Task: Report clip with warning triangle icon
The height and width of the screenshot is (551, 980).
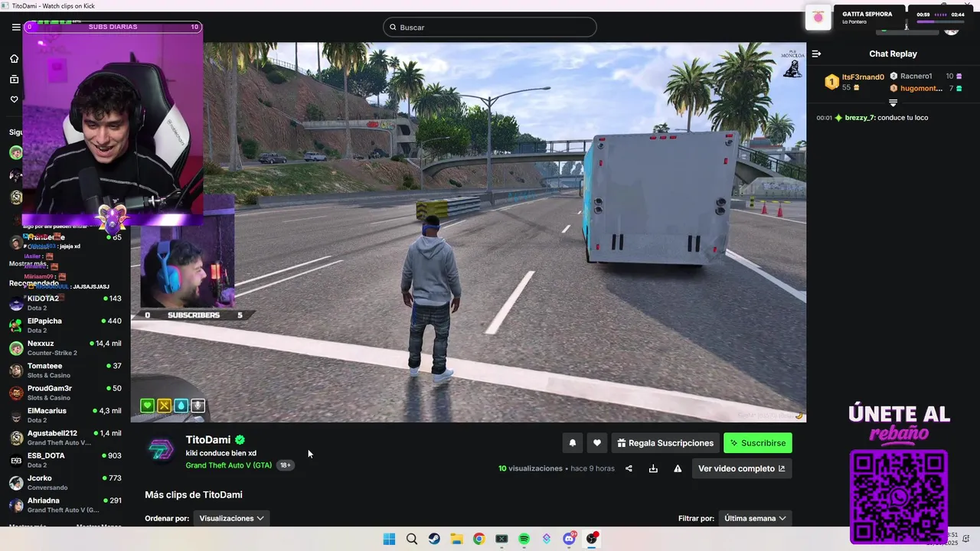Action: [678, 468]
